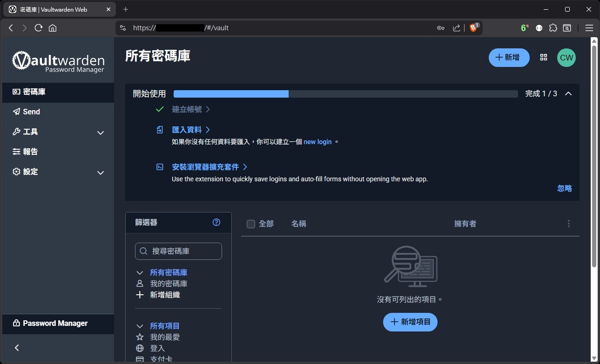Image resolution: width=600 pixels, height=364 pixels.
Task: Click the import file icon beside 匯入資料
Action: click(160, 130)
